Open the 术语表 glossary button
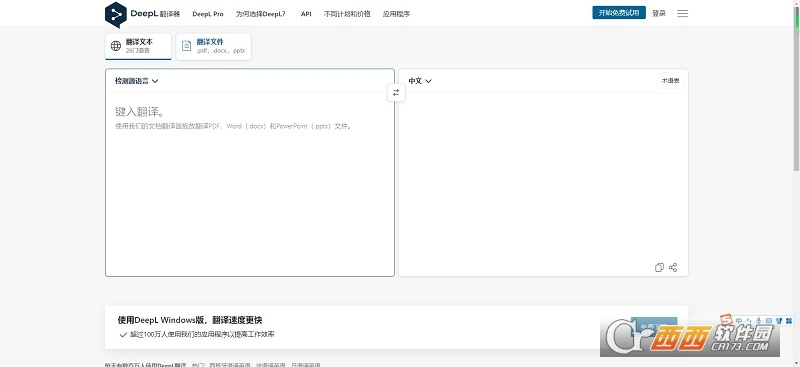800x367 pixels. click(x=670, y=81)
